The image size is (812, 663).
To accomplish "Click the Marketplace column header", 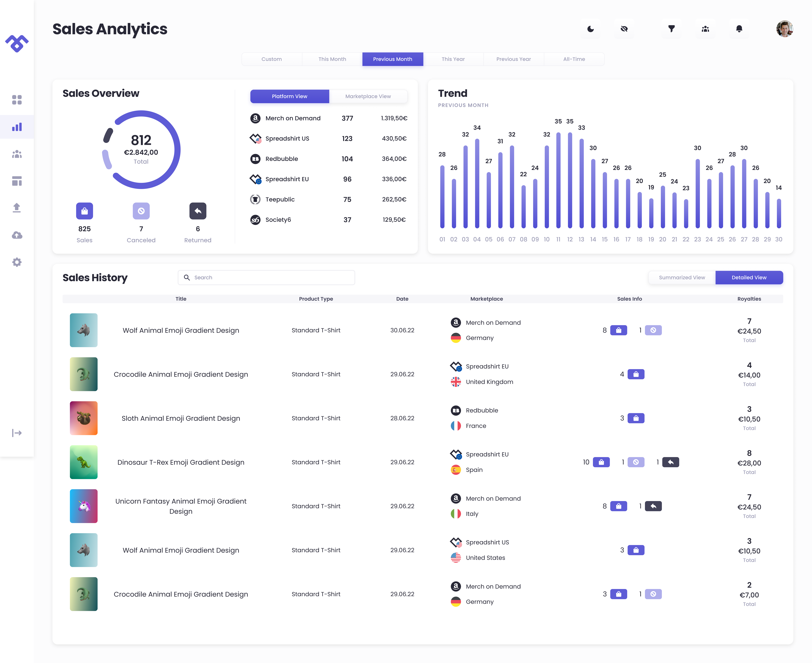I will 487,299.
